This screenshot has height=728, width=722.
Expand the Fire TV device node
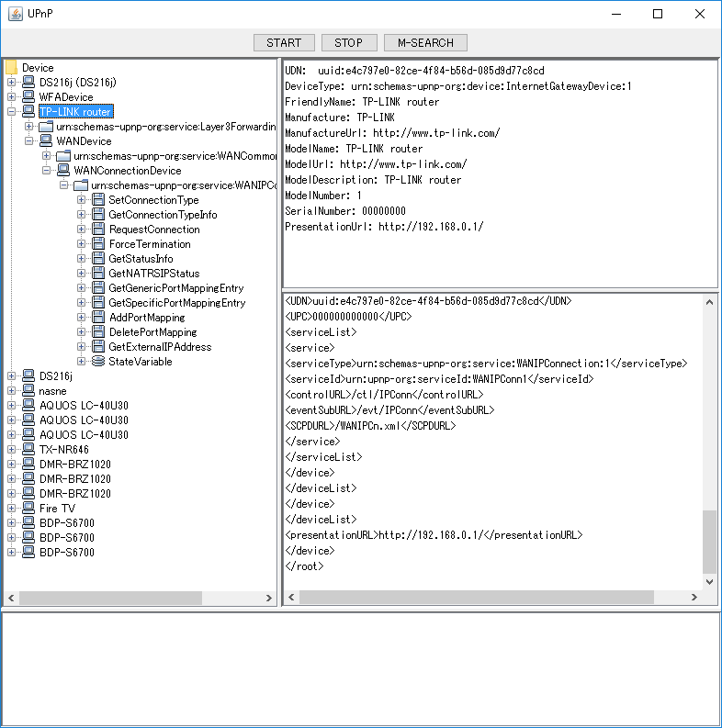point(12,509)
